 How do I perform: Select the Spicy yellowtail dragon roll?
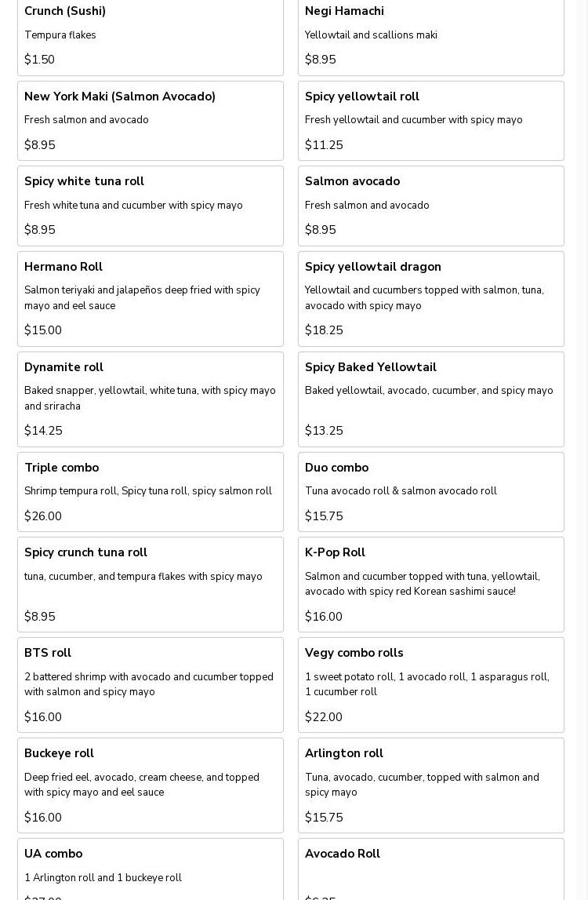point(430,298)
